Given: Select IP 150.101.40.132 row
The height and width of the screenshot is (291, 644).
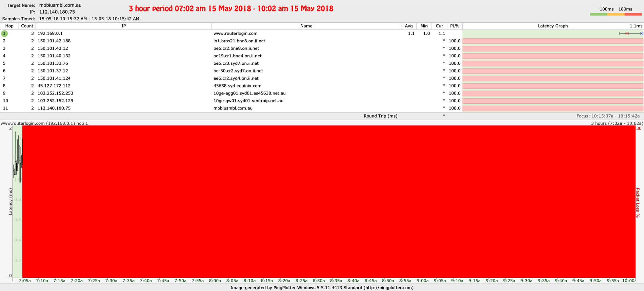Looking at the screenshot, I should (54, 56).
